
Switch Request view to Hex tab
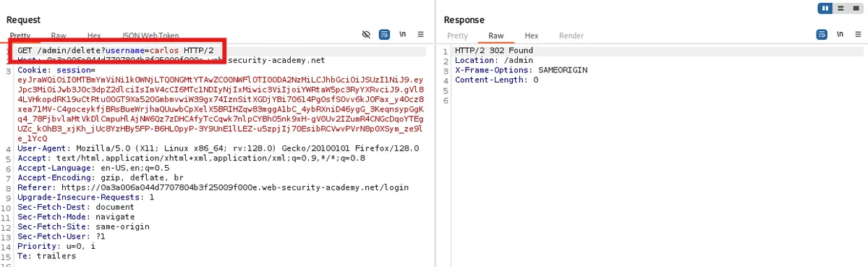click(x=94, y=35)
